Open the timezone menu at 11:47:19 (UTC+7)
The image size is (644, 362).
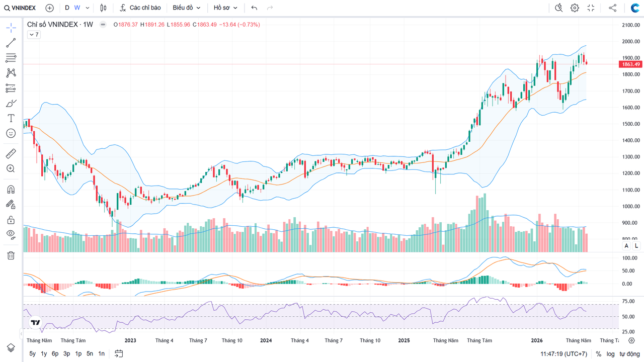click(563, 354)
